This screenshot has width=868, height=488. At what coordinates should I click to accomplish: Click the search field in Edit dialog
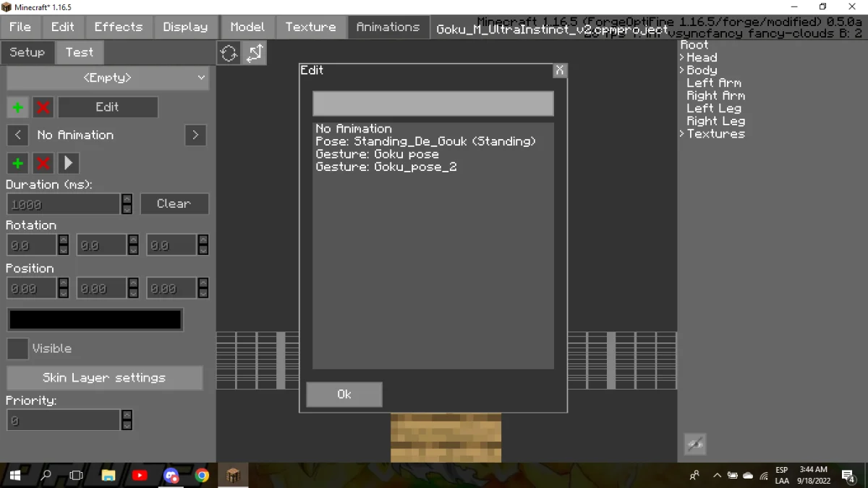pyautogui.click(x=433, y=104)
